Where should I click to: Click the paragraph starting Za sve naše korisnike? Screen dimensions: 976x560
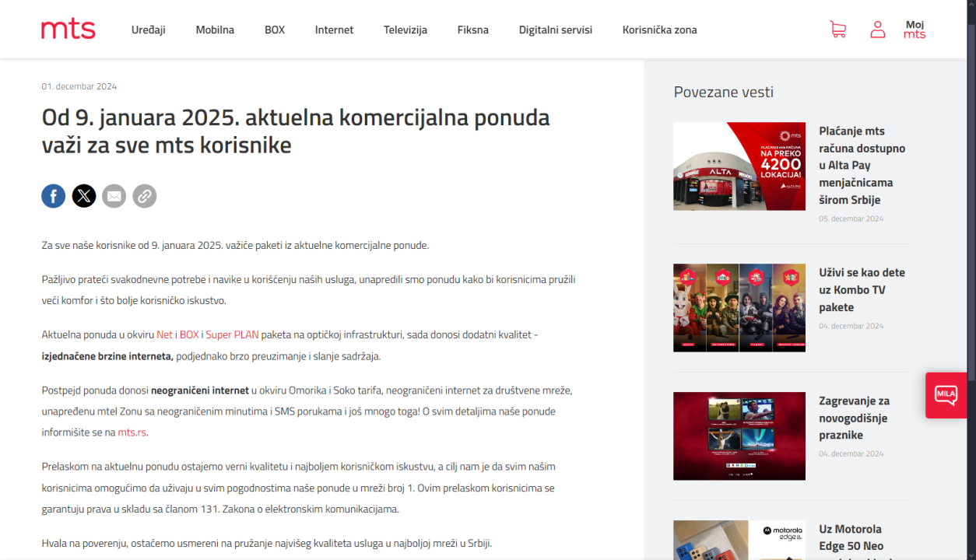coord(235,245)
